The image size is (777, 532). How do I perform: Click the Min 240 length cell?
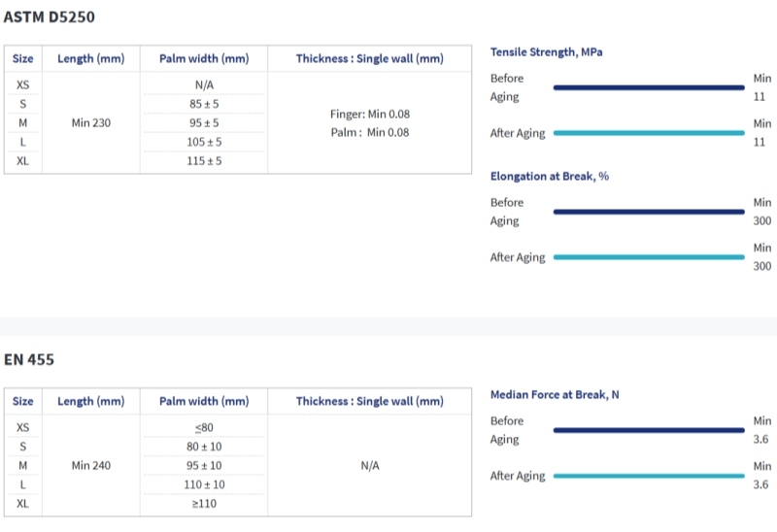click(90, 466)
